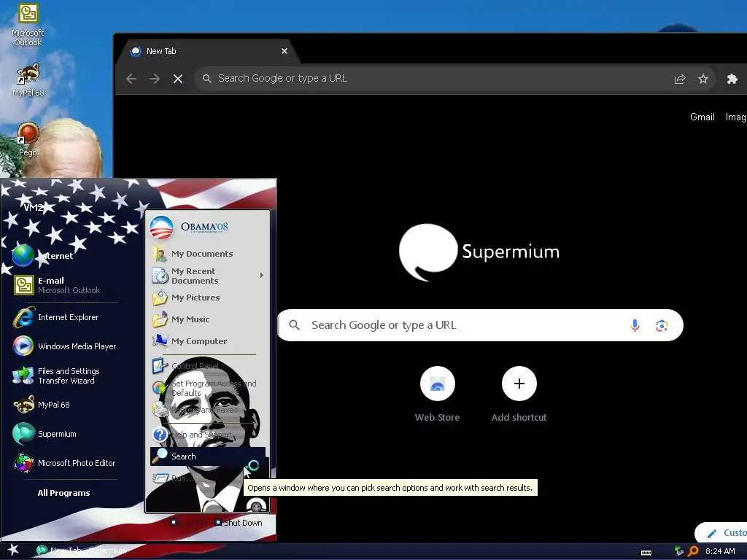Click the Shut Down button

tap(239, 523)
